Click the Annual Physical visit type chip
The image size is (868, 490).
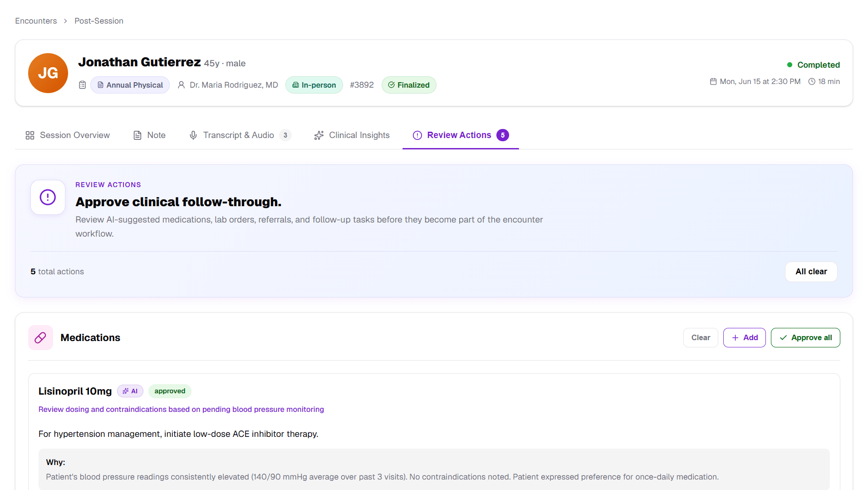(x=130, y=85)
